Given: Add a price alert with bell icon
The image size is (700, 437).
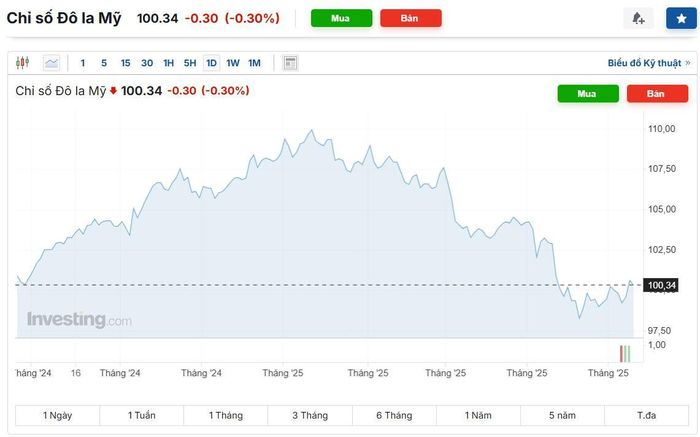Looking at the screenshot, I should (638, 18).
